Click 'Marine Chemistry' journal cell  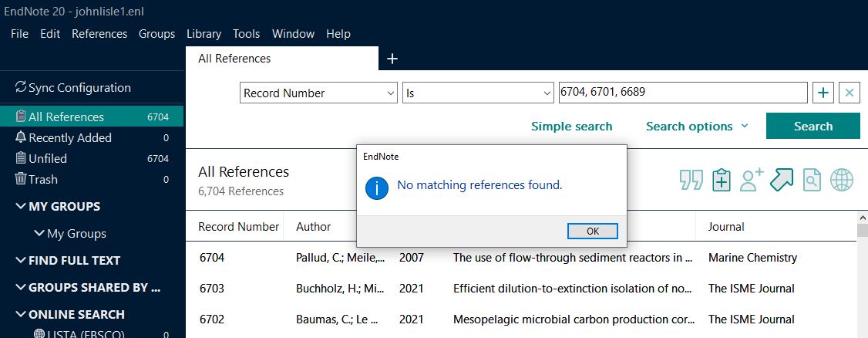pyautogui.click(x=753, y=257)
